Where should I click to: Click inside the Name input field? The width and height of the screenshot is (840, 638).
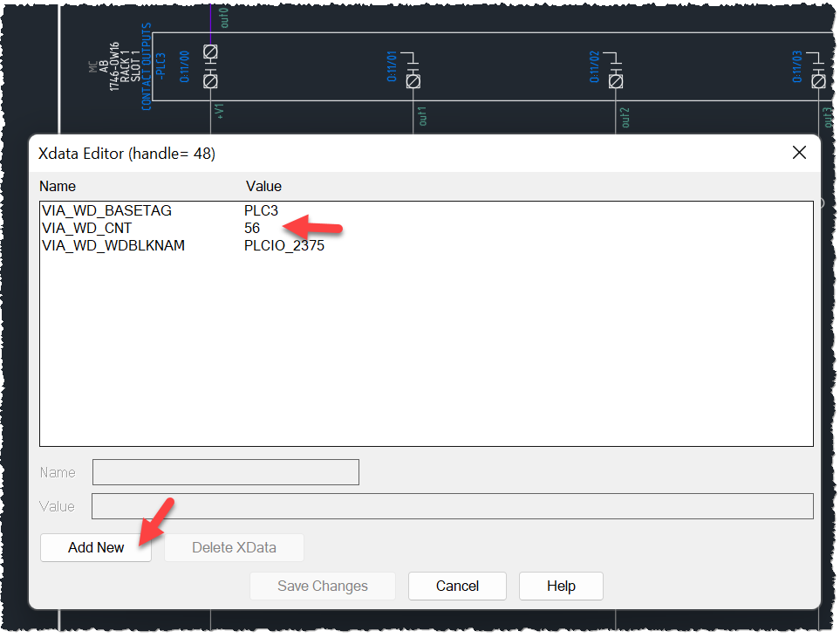224,472
